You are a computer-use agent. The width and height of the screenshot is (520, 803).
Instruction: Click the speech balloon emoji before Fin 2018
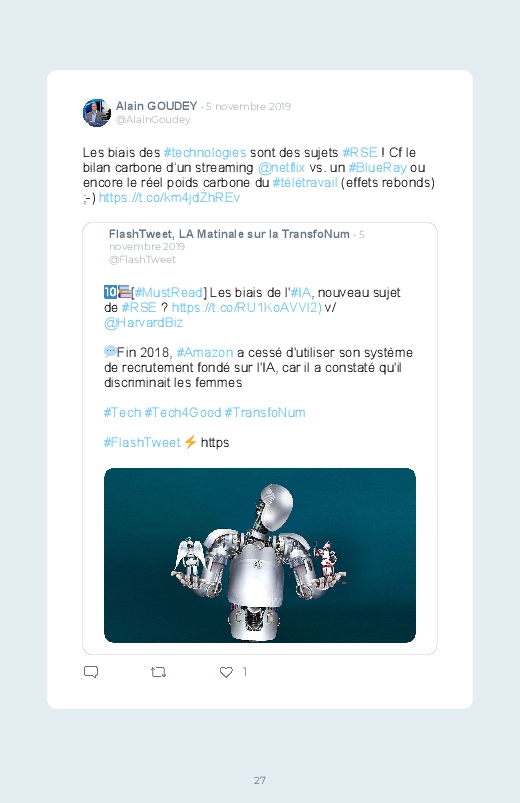click(110, 351)
